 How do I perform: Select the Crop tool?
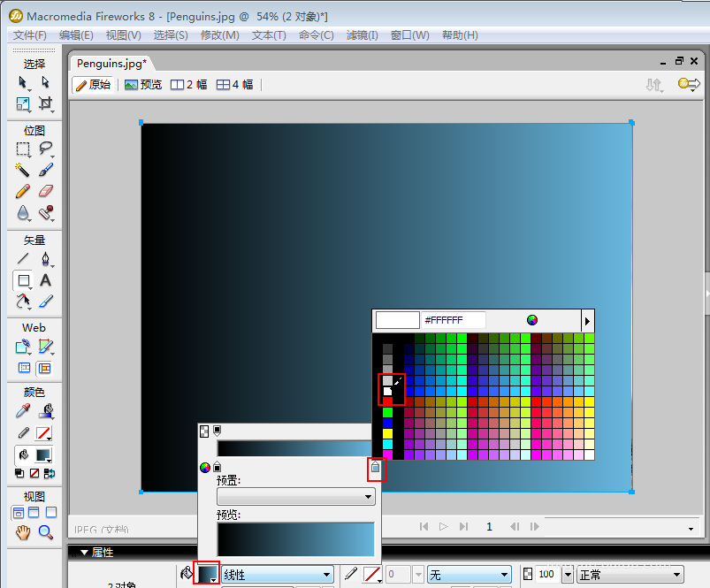coord(45,103)
